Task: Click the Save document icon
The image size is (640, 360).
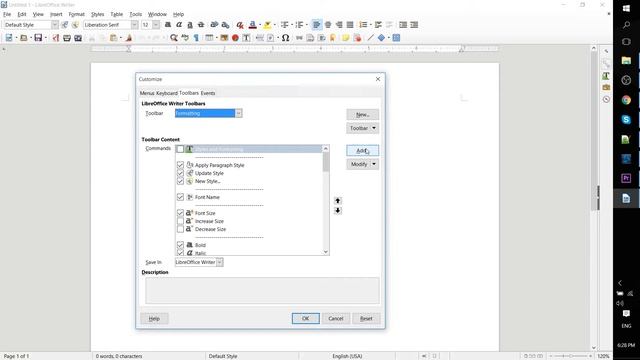Action: pos(38,38)
